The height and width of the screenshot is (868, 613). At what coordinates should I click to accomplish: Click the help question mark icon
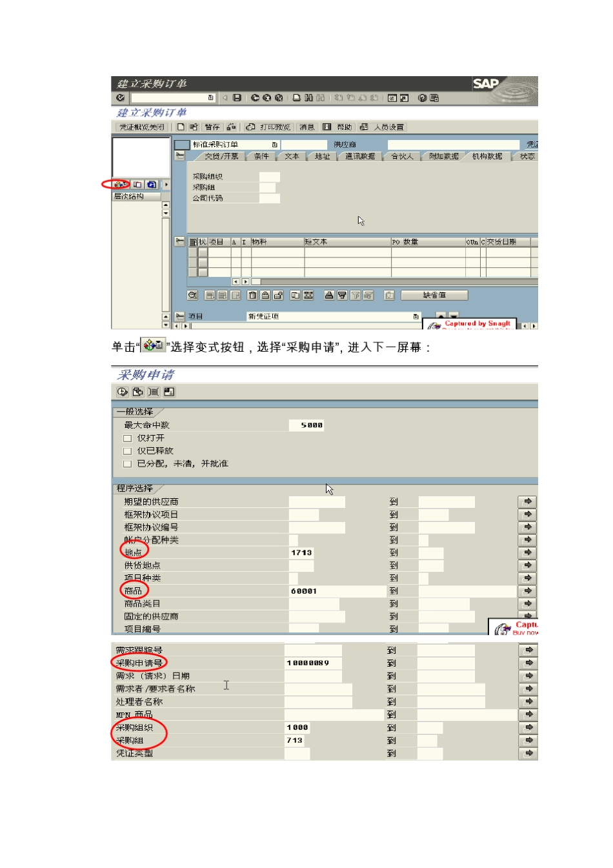422,98
